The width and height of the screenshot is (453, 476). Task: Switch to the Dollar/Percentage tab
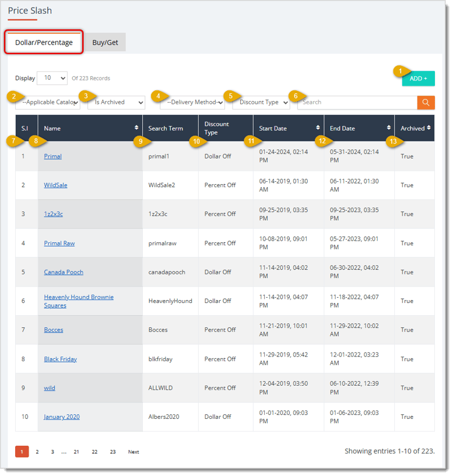(x=44, y=42)
